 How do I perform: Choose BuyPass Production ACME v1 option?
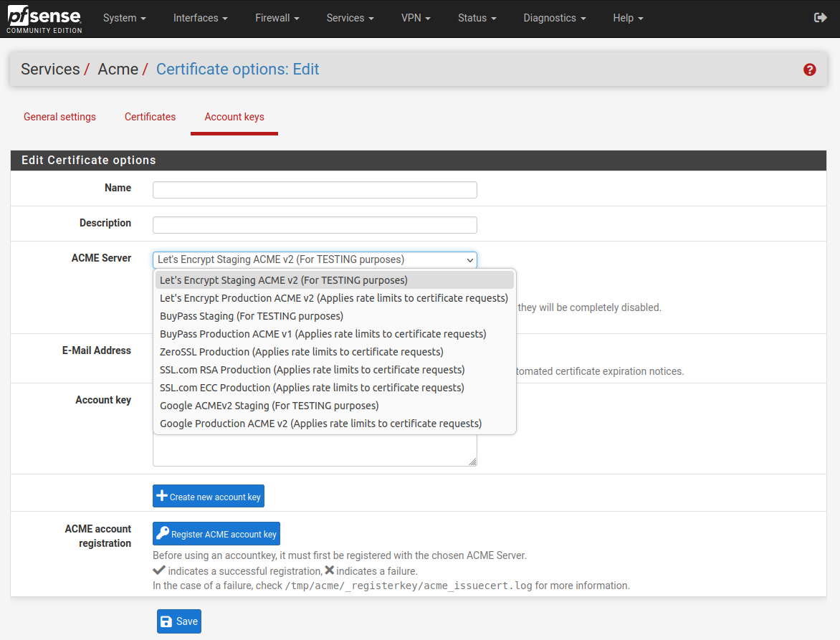tap(334, 334)
